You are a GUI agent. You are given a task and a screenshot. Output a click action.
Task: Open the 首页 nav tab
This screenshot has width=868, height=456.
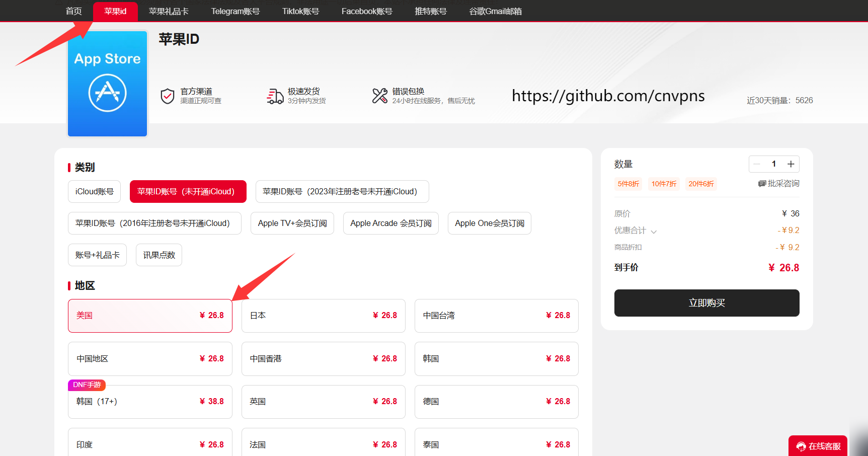pos(74,11)
